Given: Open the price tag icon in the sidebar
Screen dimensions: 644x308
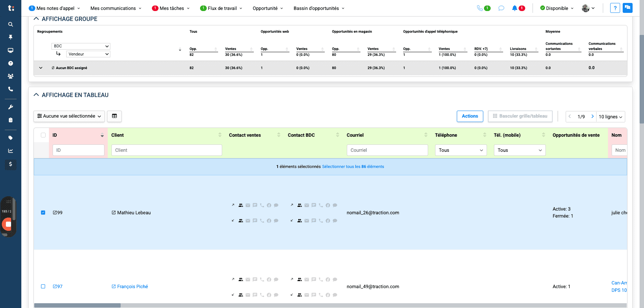Looking at the screenshot, I should [11, 138].
